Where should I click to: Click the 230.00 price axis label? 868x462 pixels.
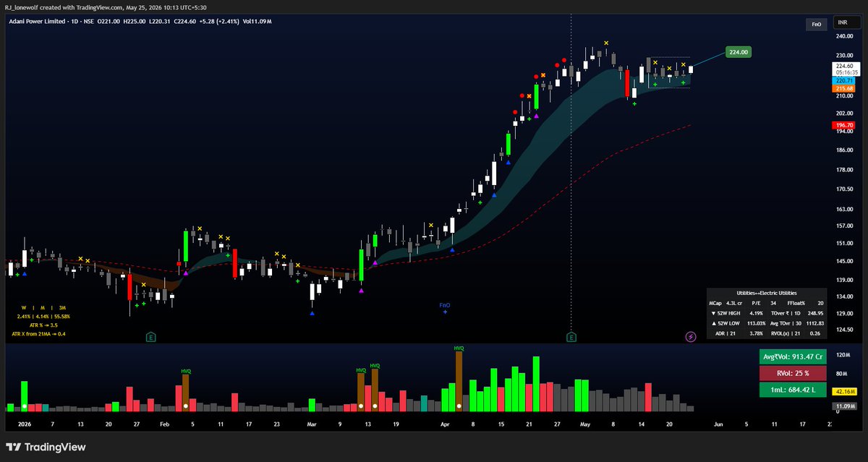coord(845,56)
